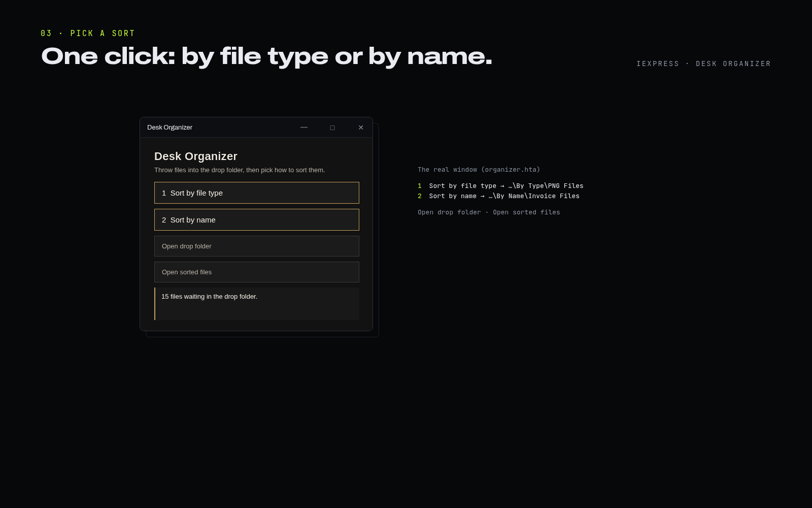Click the Desk Organizer title bar text
812x508 pixels.
[170, 128]
